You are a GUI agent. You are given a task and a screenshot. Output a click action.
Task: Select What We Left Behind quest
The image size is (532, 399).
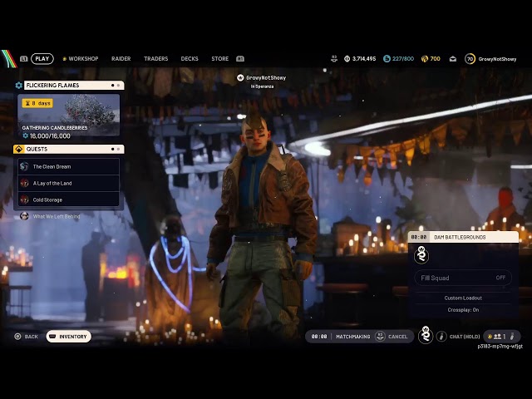[57, 216]
